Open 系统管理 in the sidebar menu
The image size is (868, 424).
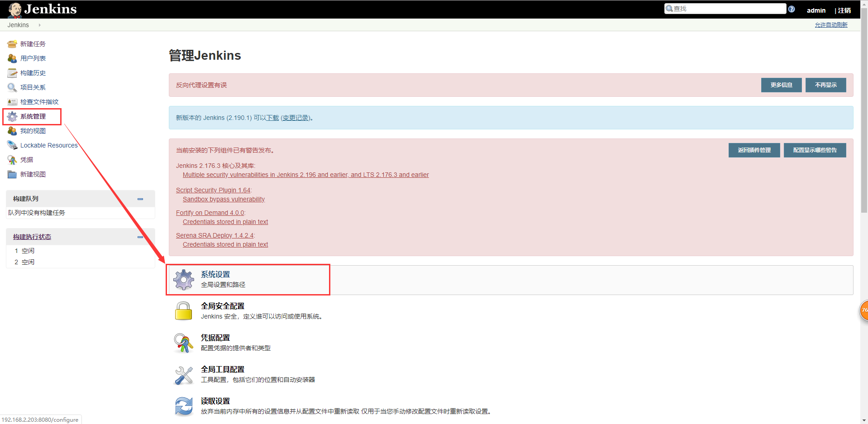pyautogui.click(x=33, y=116)
